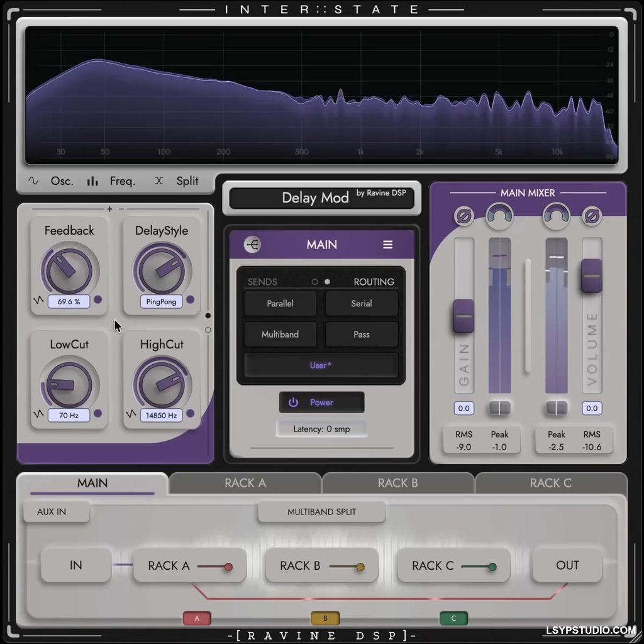Open modulation wave icon beside LowCut value
Image resolution: width=644 pixels, height=644 pixels.
[38, 414]
